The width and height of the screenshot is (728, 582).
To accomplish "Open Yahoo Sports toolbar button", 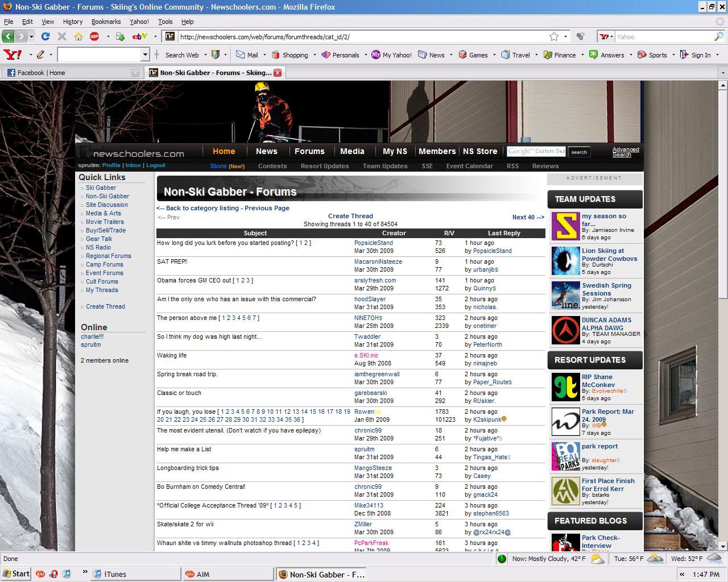I will coord(652,55).
